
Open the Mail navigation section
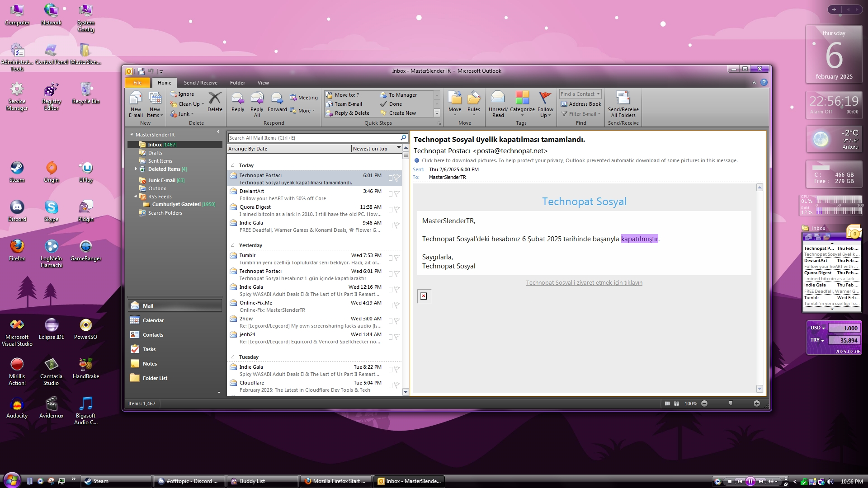175,306
